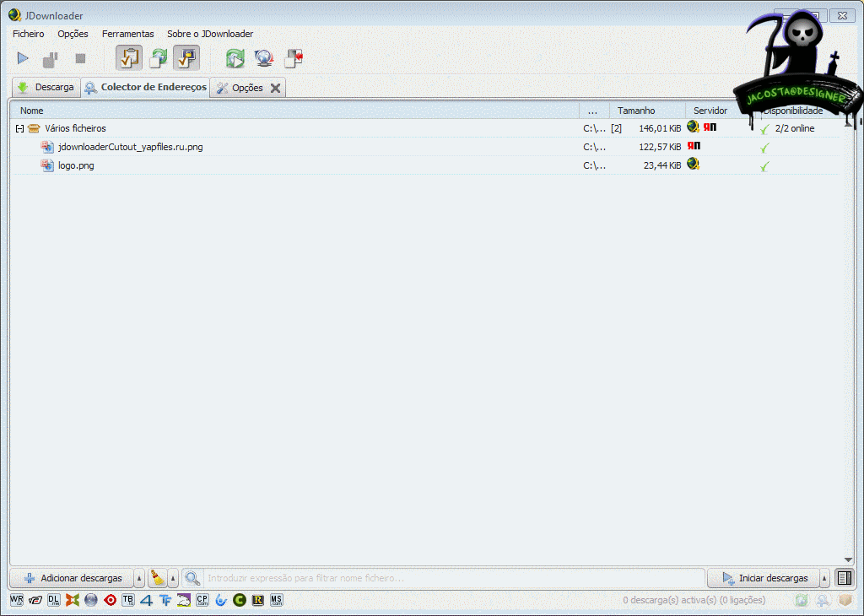Close the Opções tab

point(275,88)
